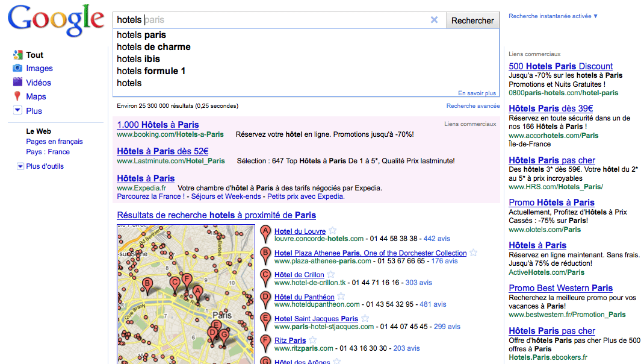Click the marker B pin beside Hotel Plaza Athenee
The width and height of the screenshot is (644, 364).
[x=265, y=256]
